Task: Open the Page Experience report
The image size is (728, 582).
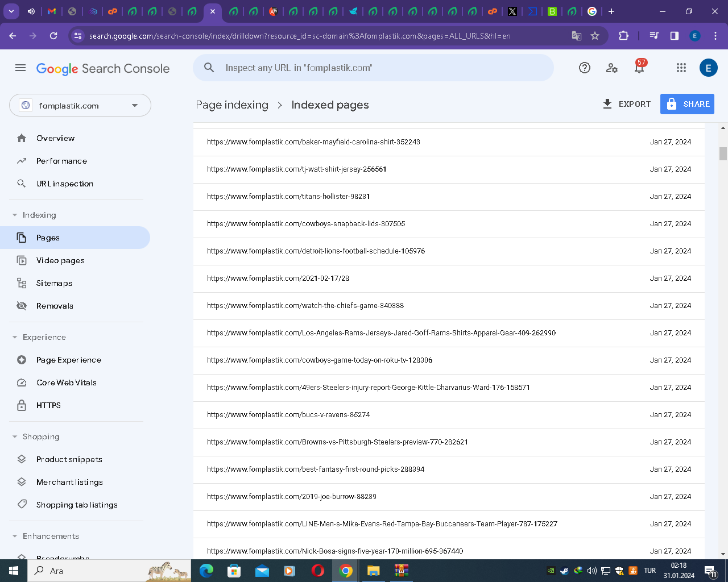Action: point(75,360)
